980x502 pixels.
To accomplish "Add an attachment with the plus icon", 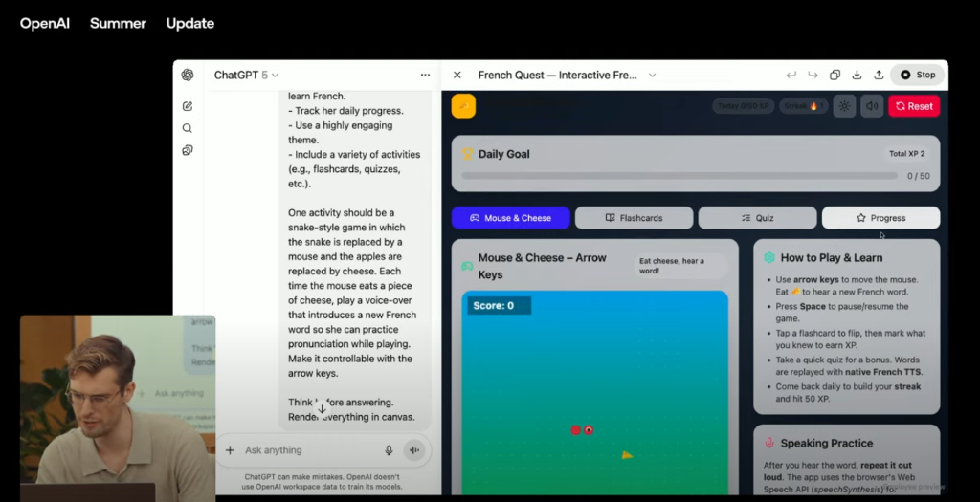I will [x=230, y=450].
